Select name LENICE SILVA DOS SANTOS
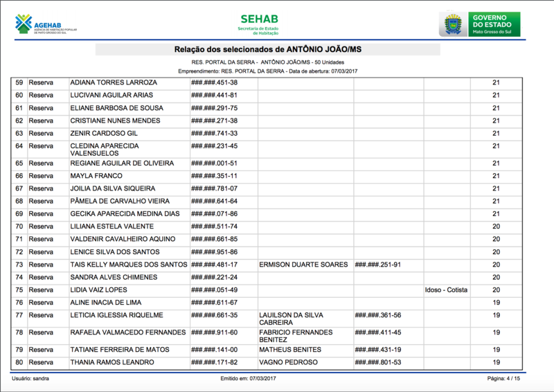 [115, 252]
